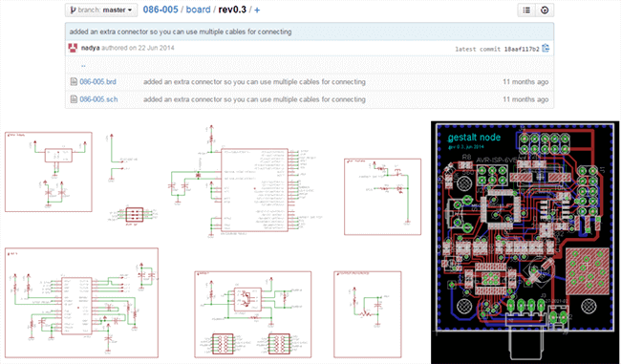The height and width of the screenshot is (364, 621).
Task: Copy commit SHA with clipboard icon
Action: click(546, 49)
